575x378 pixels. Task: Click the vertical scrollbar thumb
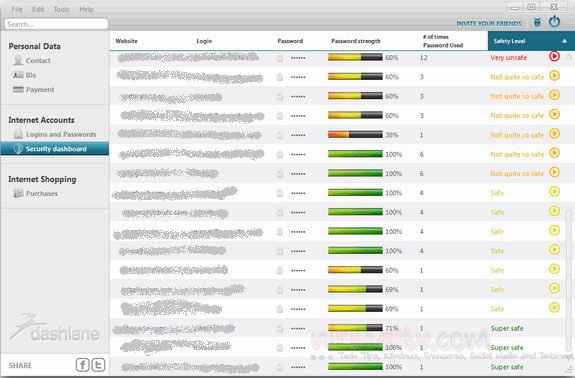(568, 279)
